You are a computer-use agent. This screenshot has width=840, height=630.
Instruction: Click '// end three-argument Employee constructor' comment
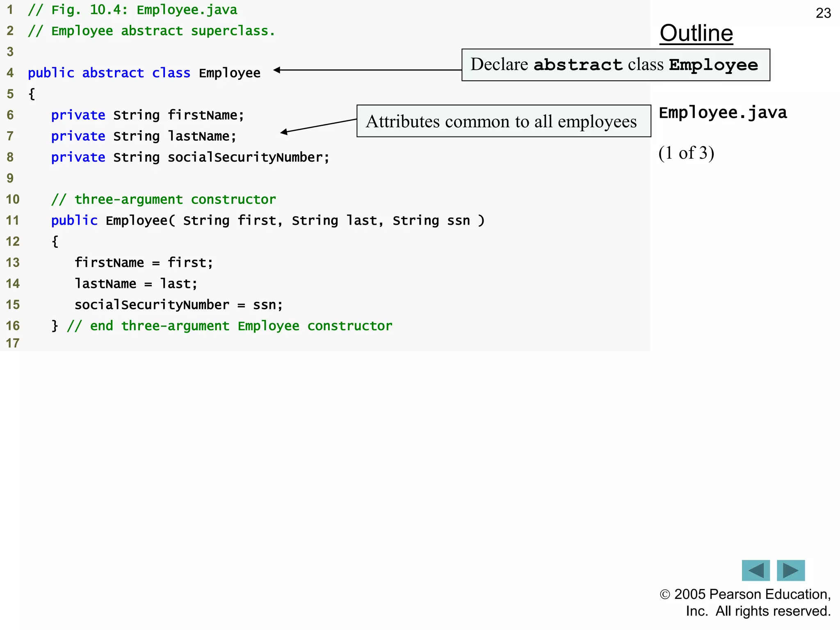tap(230, 326)
